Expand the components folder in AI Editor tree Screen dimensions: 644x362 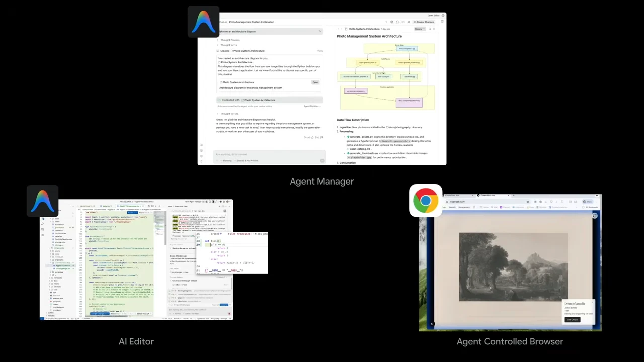[57, 248]
